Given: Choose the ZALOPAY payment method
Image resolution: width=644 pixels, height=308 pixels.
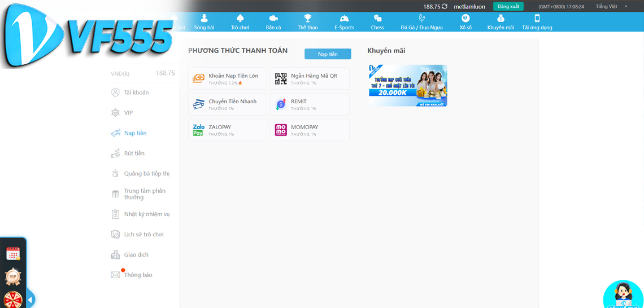Looking at the screenshot, I should (x=228, y=130).
